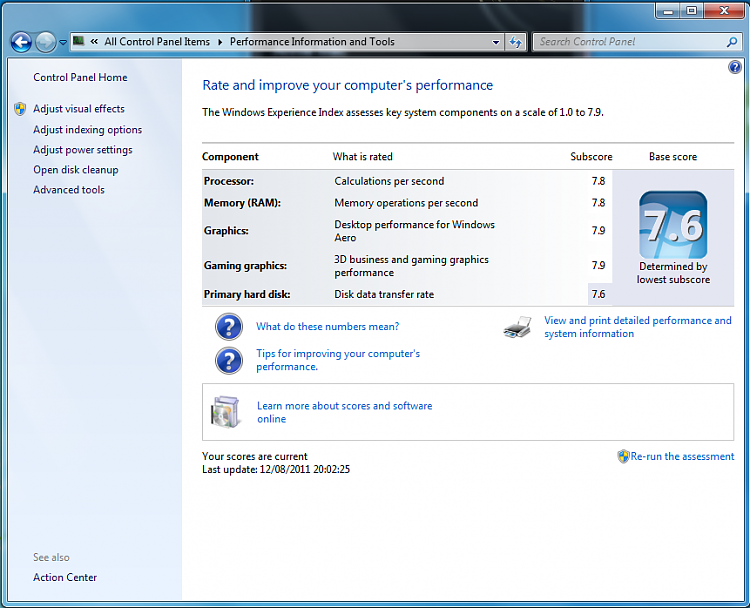The width and height of the screenshot is (750, 608).
Task: Open Learn more about scores and software online
Action: coord(344,412)
